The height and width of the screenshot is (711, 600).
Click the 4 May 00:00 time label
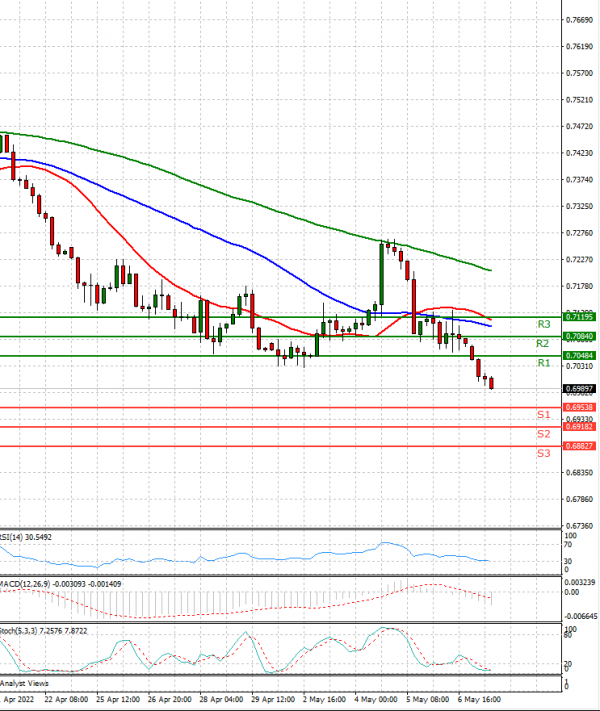[376, 699]
